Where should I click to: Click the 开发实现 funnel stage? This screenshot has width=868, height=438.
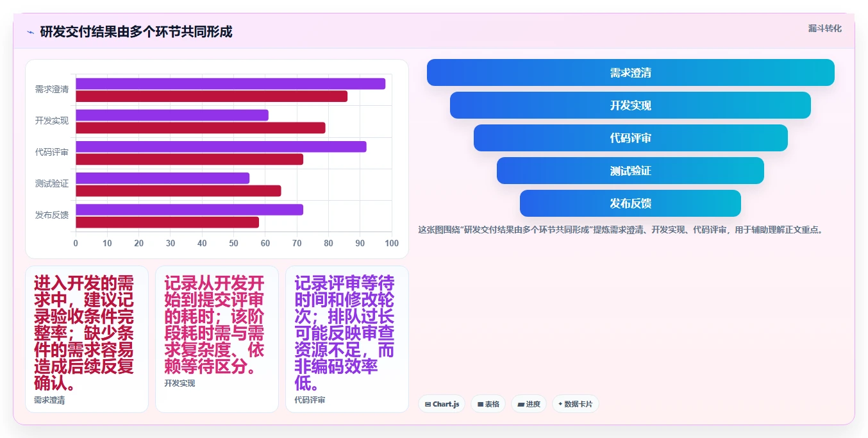pyautogui.click(x=631, y=105)
